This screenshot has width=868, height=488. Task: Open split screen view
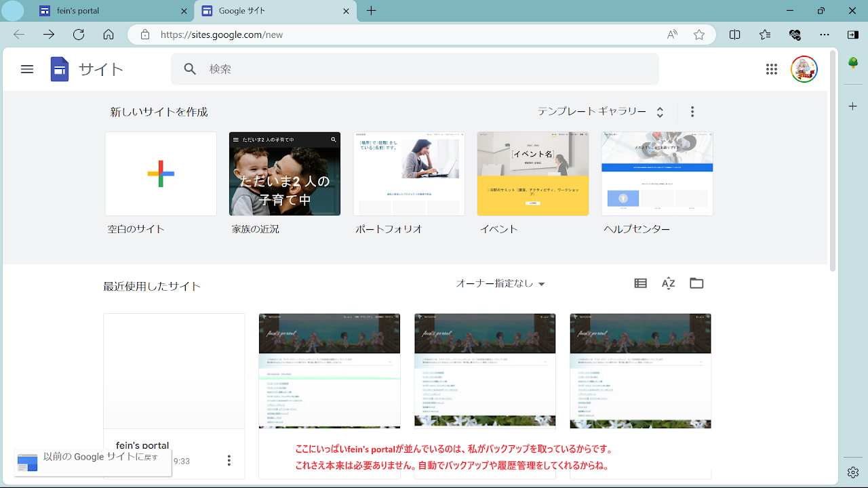(x=735, y=35)
